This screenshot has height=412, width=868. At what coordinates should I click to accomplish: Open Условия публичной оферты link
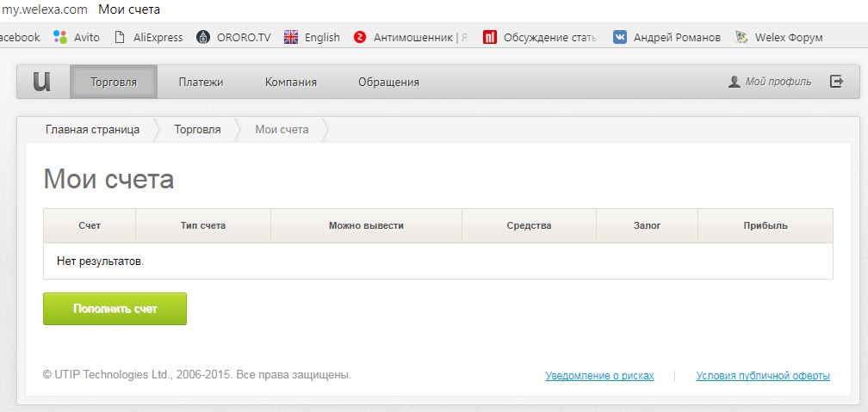pyautogui.click(x=763, y=376)
